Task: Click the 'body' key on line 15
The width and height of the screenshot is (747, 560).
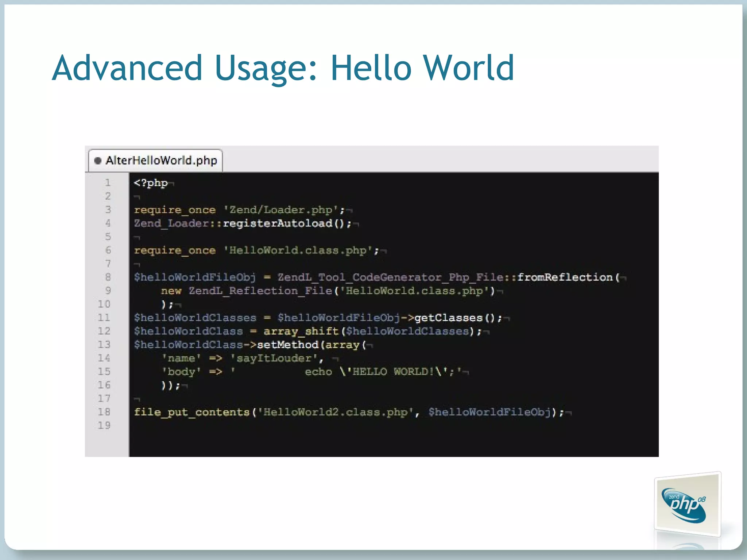Action: click(x=181, y=372)
